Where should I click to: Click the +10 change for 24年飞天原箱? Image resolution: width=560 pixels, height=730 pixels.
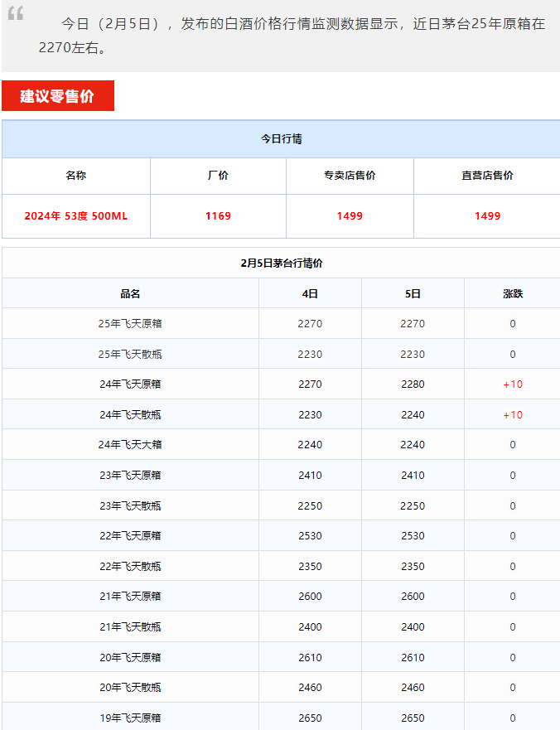(x=513, y=384)
